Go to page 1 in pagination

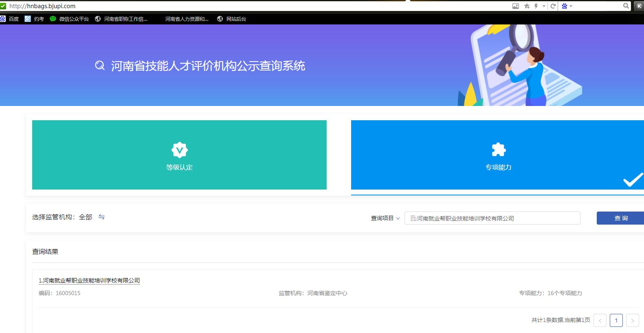click(x=616, y=320)
